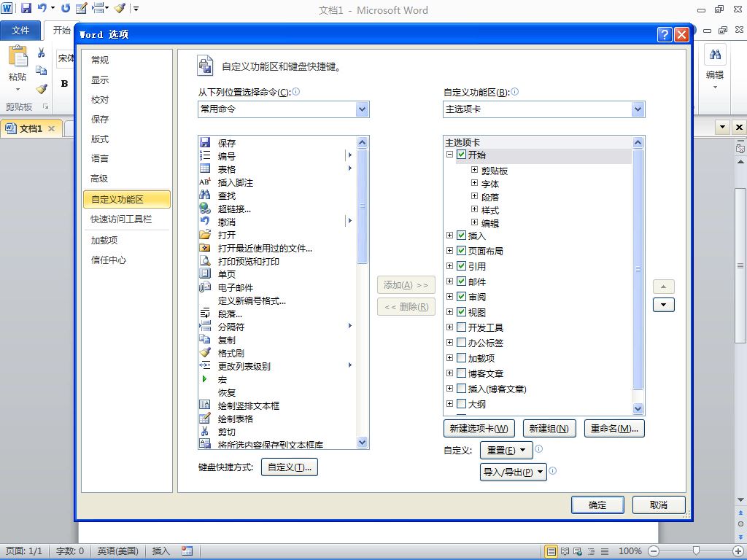Select the 撤消 undo command icon

click(205, 221)
